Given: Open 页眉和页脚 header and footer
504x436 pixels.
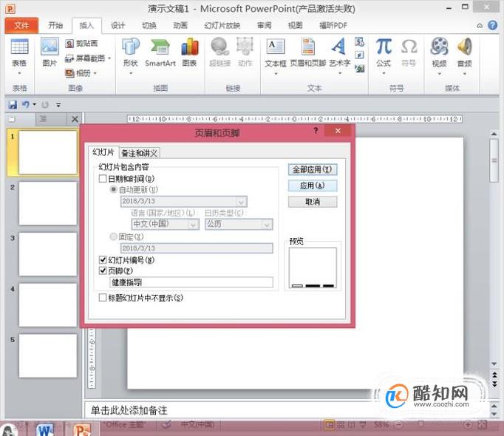Looking at the screenshot, I should tap(308, 52).
